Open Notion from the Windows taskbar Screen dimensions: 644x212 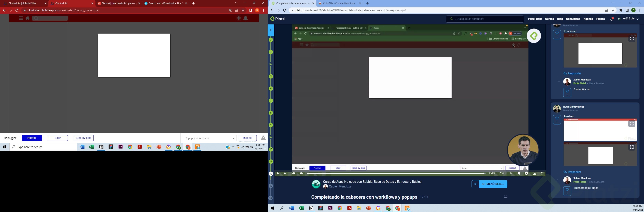pos(101,147)
